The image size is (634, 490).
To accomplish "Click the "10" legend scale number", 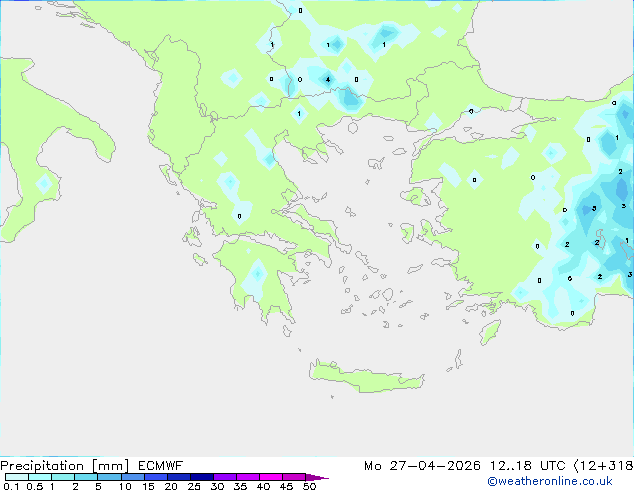I will pyautogui.click(x=125, y=486).
